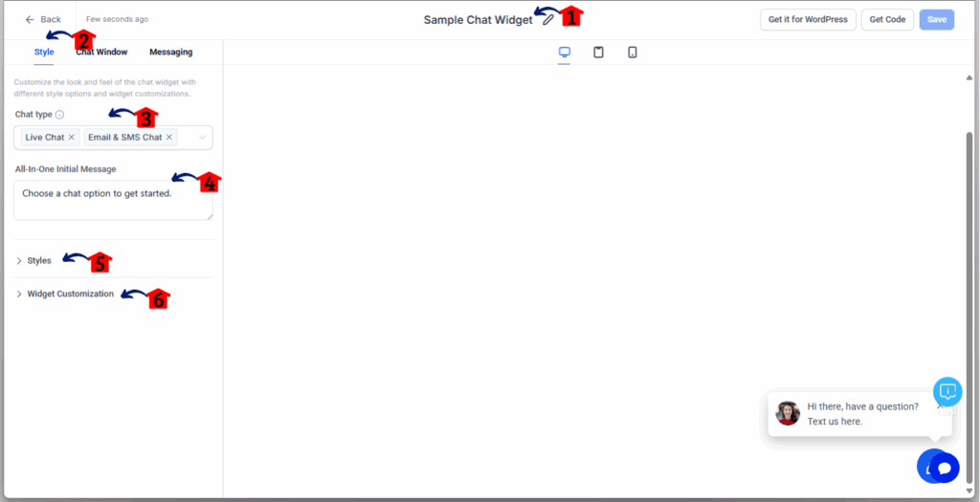980x502 pixels.
Task: Switch to mobile phone preview icon
Action: [x=633, y=52]
